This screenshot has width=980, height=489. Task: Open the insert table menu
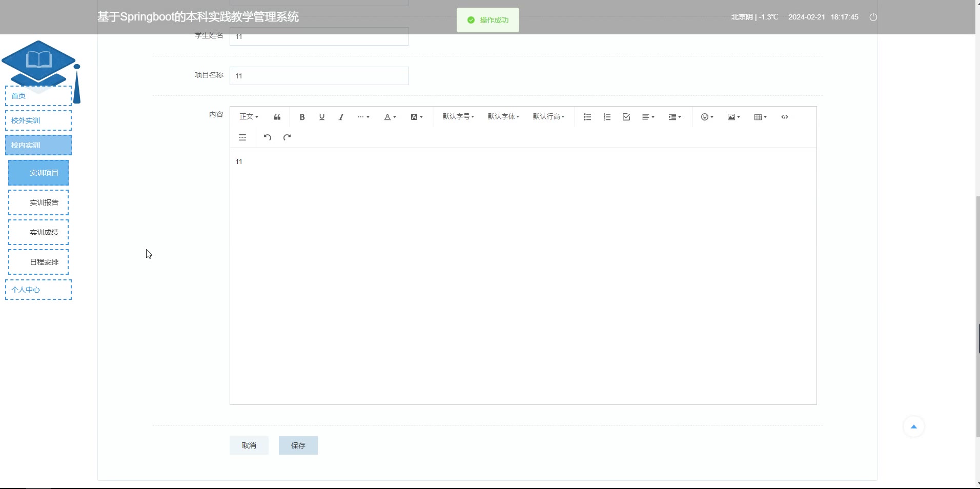point(761,117)
